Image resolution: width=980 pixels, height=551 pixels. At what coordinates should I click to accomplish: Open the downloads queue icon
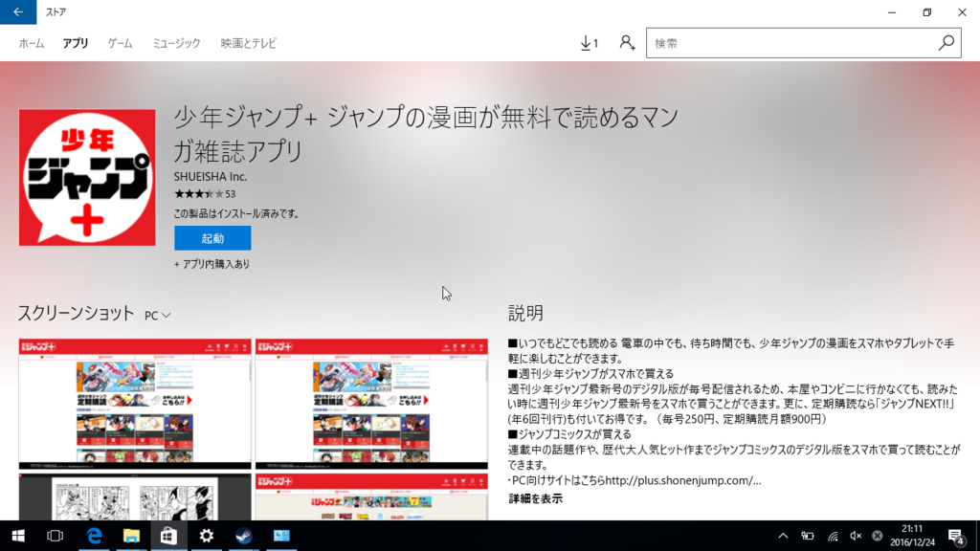589,43
